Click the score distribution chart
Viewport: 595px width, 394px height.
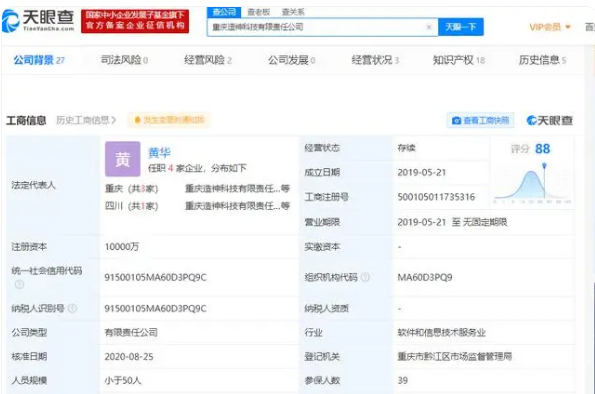(532, 183)
